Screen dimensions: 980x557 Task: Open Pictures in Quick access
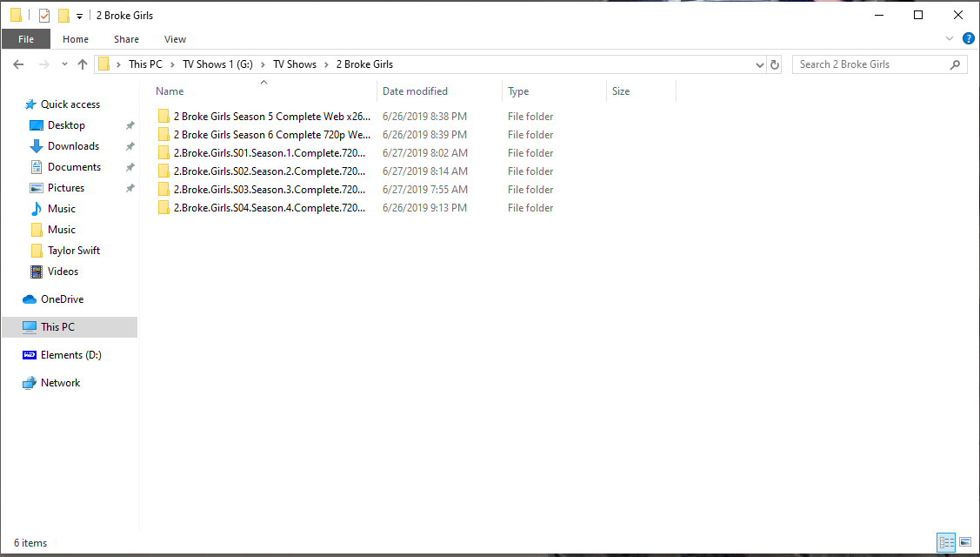click(65, 188)
